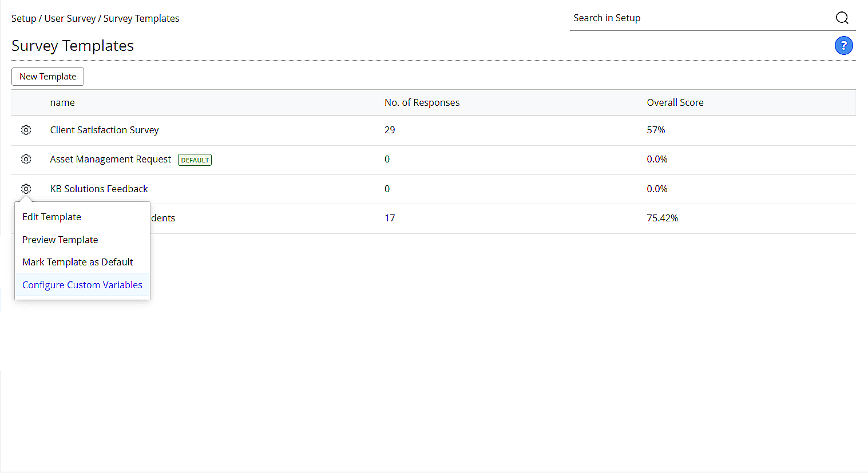
Task: Open gear menu for Client Satisfaction Survey
Action: point(26,130)
